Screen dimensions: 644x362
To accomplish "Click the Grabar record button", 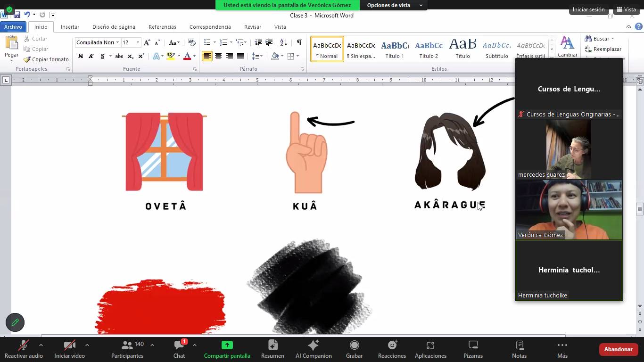I will tap(354, 349).
